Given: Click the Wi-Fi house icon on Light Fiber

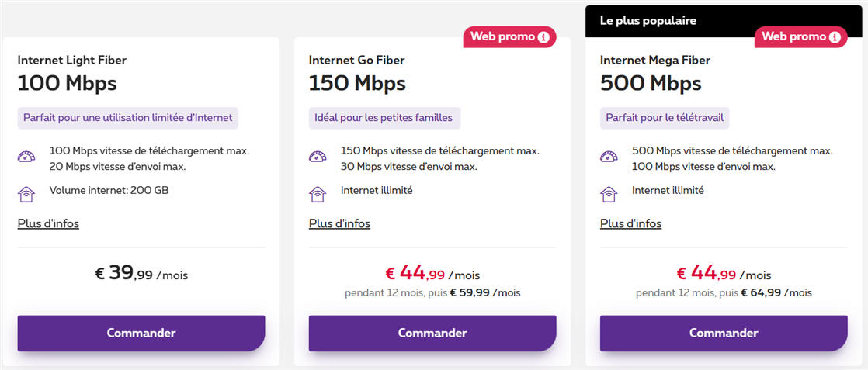Looking at the screenshot, I should (x=26, y=193).
